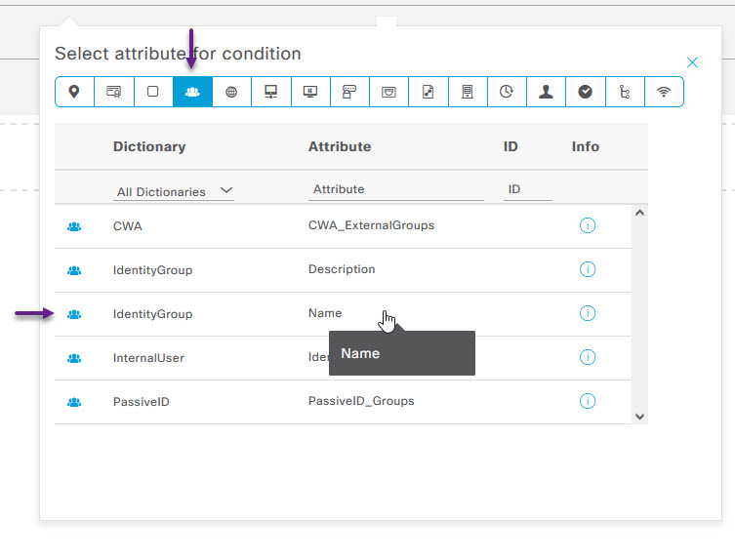The width and height of the screenshot is (735, 560).
Task: Select the location pin filter icon
Action: [74, 92]
